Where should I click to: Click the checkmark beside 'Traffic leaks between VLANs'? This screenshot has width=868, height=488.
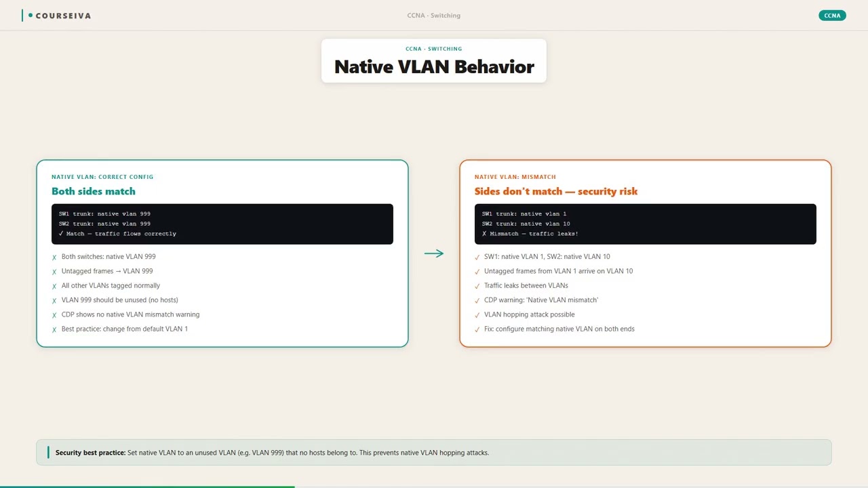[477, 286]
